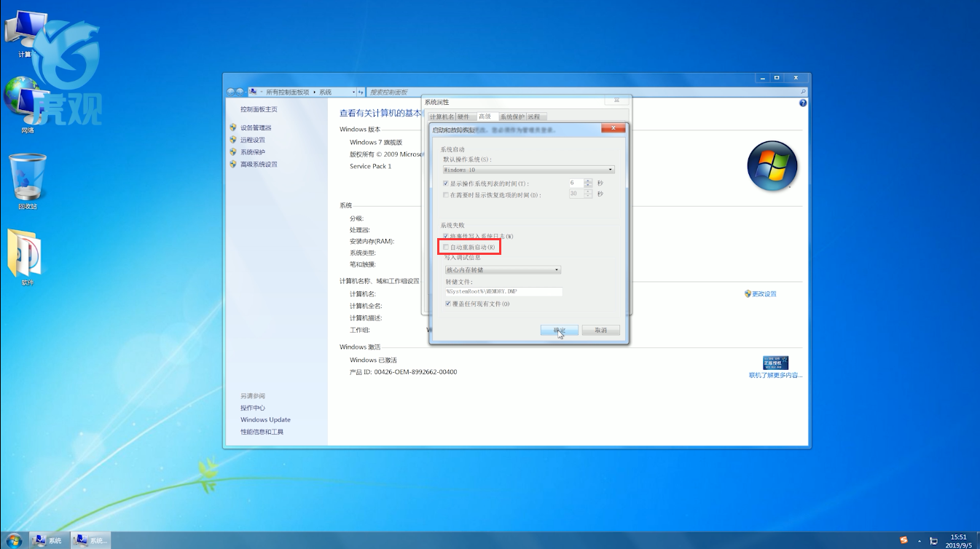The height and width of the screenshot is (549, 980).
Task: Select the 高级 tab in 系统属性
Action: 486,116
